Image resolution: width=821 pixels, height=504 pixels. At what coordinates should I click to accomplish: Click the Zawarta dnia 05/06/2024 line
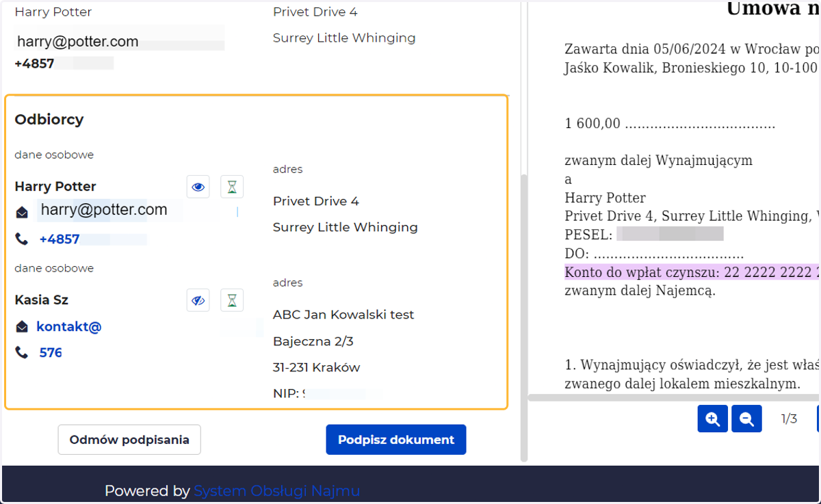click(x=692, y=49)
